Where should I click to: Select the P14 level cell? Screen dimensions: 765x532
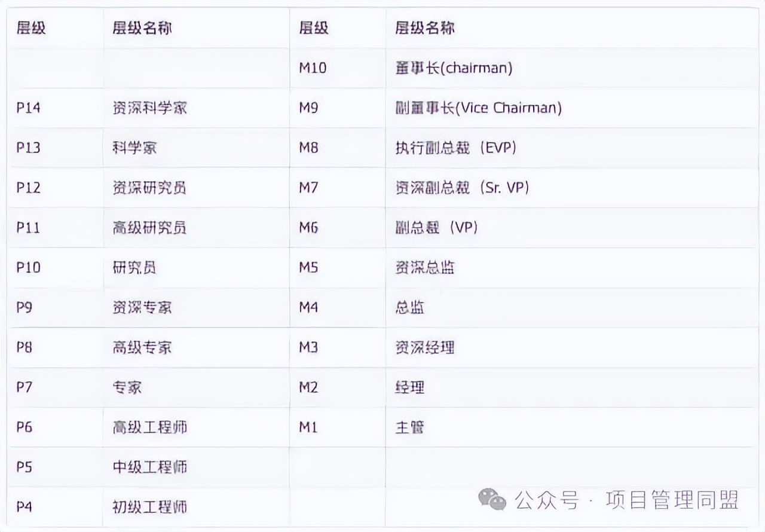tap(29, 108)
